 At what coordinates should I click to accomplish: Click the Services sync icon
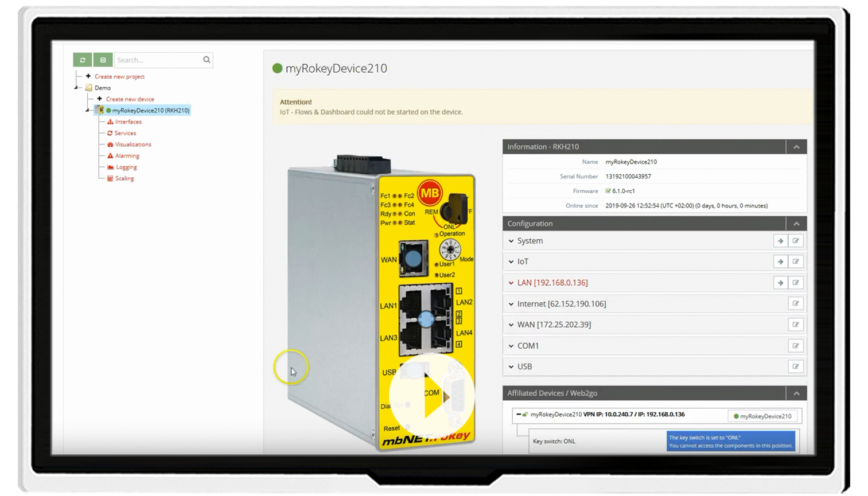coord(110,133)
